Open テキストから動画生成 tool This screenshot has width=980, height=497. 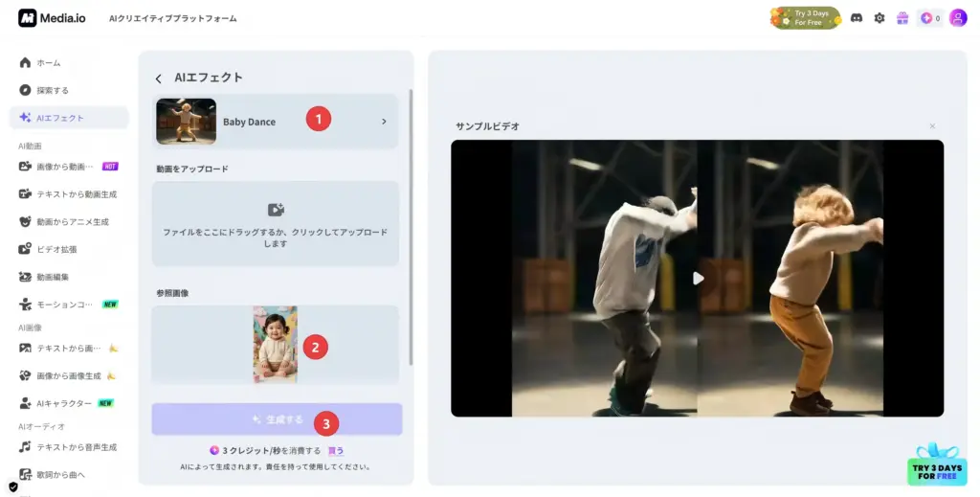[x=69, y=193]
